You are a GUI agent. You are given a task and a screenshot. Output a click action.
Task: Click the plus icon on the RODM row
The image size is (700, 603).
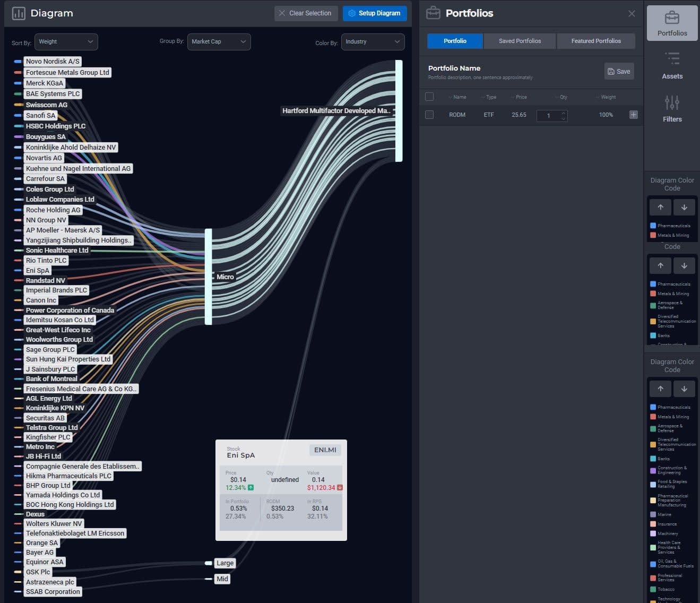coord(633,115)
